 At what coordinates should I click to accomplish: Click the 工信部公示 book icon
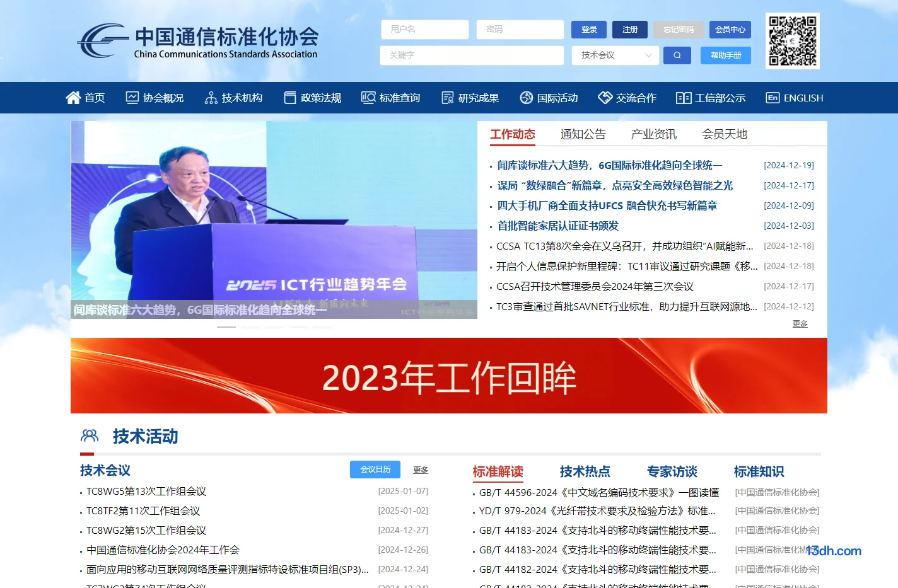tap(684, 98)
